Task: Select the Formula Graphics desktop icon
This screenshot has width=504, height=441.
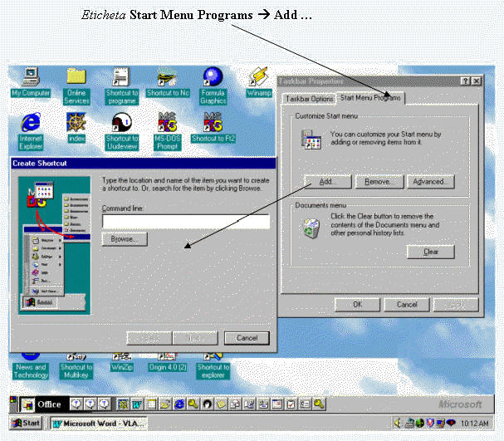Action: coord(213,81)
